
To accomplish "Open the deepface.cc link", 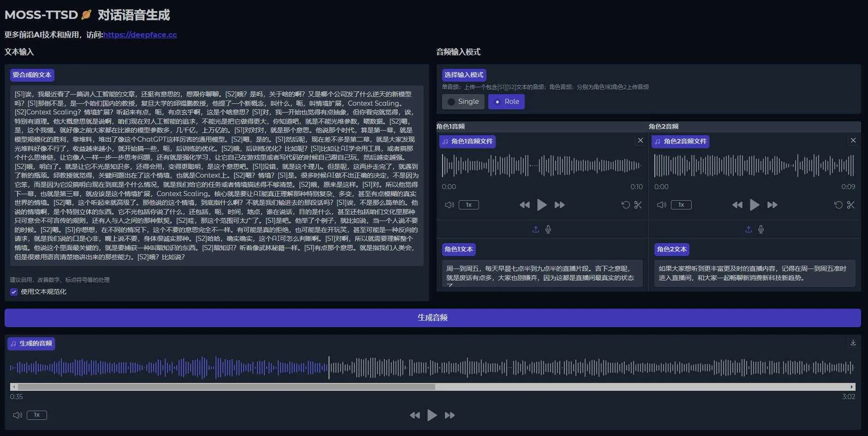I will click(140, 35).
